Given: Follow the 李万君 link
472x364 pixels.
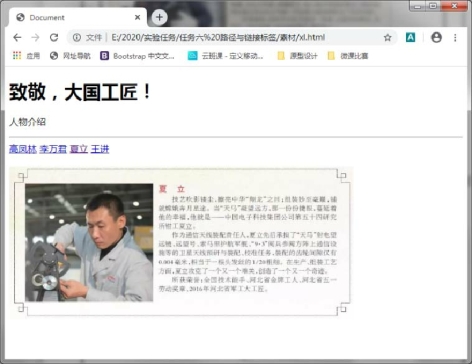Looking at the screenshot, I should [x=53, y=149].
